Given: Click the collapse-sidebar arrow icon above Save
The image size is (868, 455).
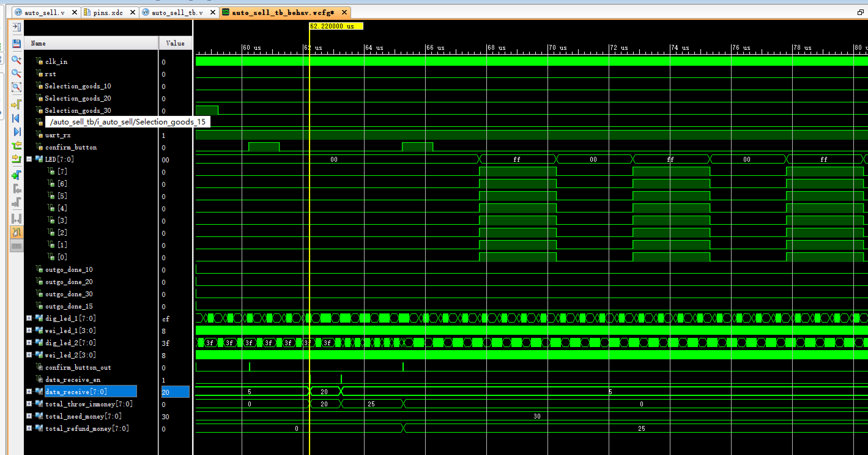Looking at the screenshot, I should point(17,27).
